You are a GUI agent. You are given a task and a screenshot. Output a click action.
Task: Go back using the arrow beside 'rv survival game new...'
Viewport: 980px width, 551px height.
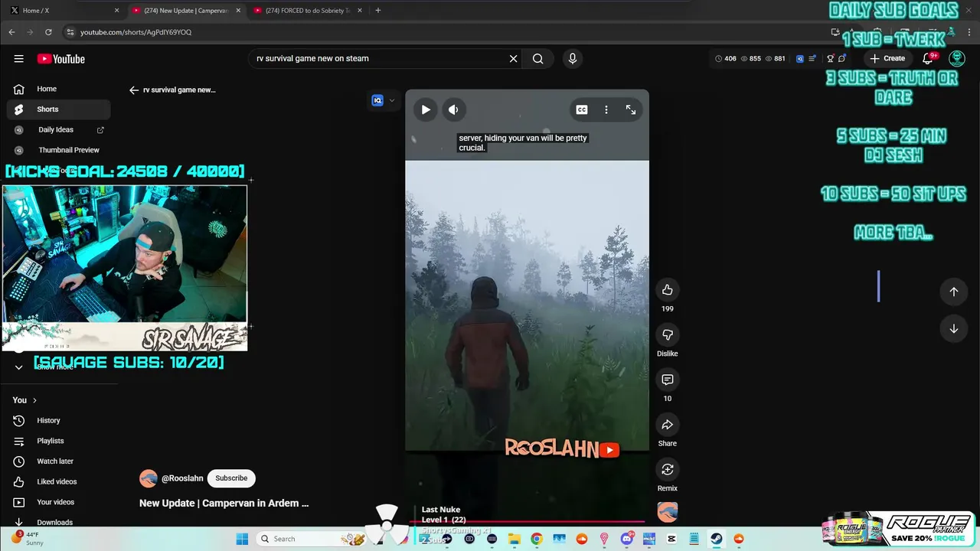pyautogui.click(x=134, y=90)
